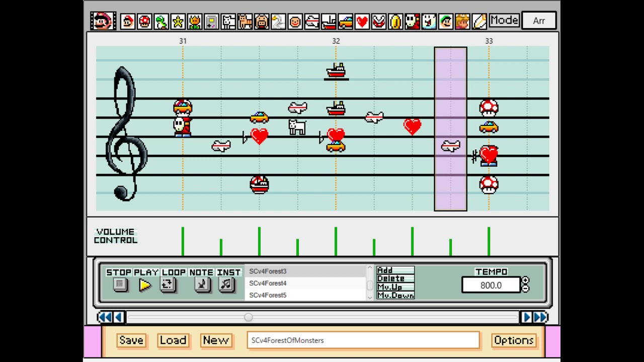Adjust the volume bar under measure 33
Viewport: 644px width, 362px height.
(x=489, y=241)
